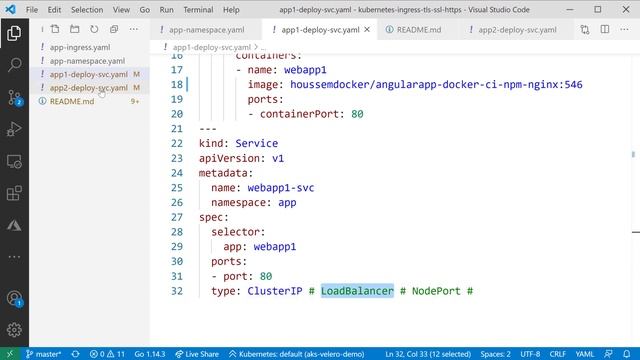Image resolution: width=640 pixels, height=360 pixels.
Task: Open the View menu
Action: (x=121, y=10)
